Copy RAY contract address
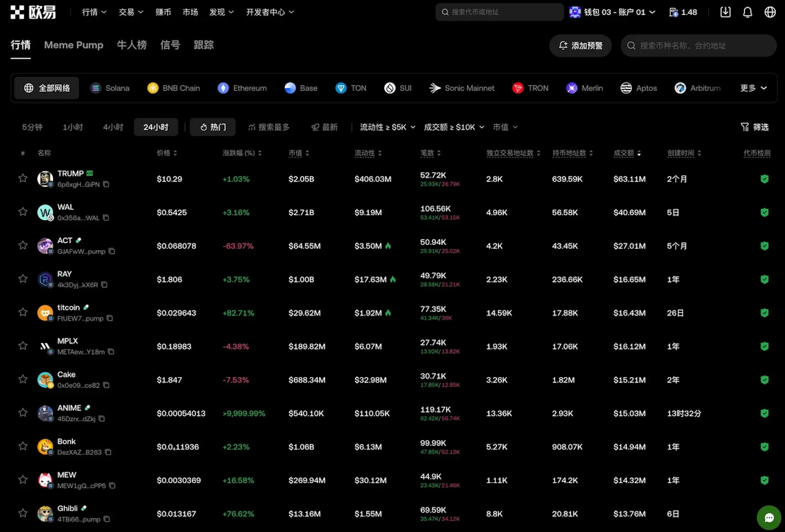The image size is (785, 532). pyautogui.click(x=104, y=285)
